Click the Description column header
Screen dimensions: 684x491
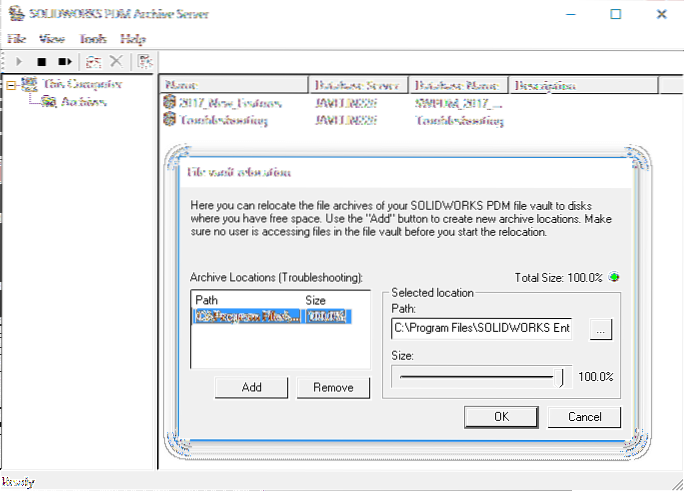click(583, 85)
